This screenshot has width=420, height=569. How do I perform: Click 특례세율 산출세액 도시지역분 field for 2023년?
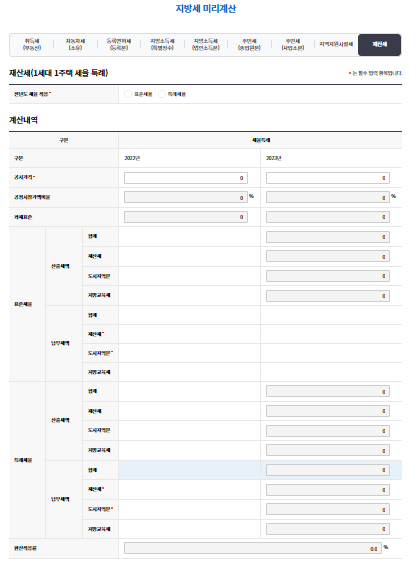tap(328, 431)
